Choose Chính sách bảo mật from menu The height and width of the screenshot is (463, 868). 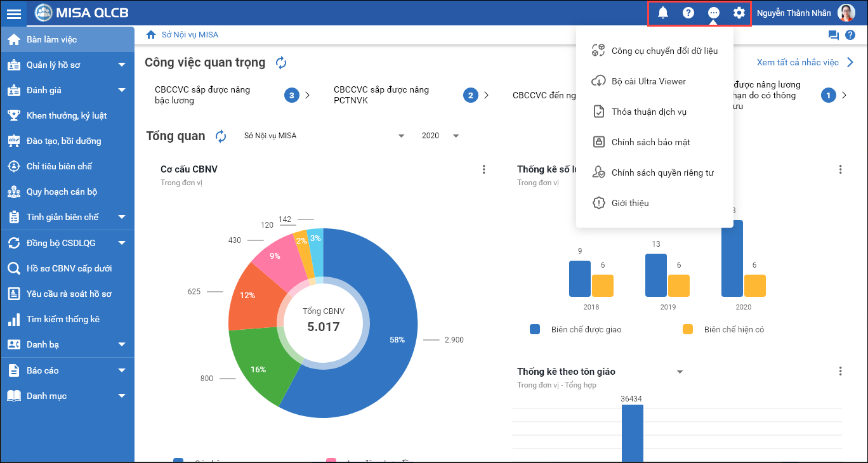click(650, 142)
